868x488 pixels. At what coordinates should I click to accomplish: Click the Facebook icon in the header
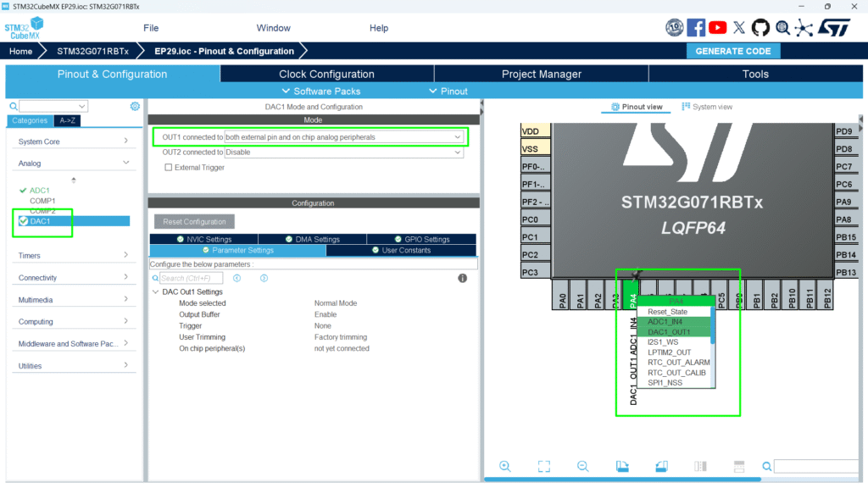pos(696,28)
